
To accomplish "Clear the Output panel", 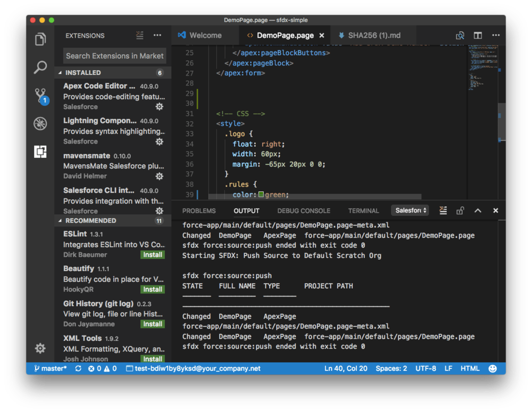I will (443, 211).
